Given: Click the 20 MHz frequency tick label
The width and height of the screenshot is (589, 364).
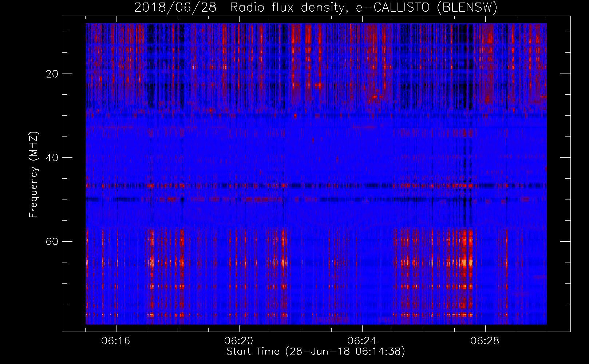Looking at the screenshot, I should (51, 74).
